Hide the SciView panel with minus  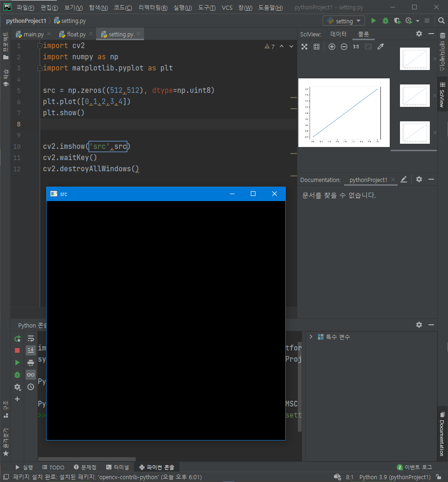[431, 34]
